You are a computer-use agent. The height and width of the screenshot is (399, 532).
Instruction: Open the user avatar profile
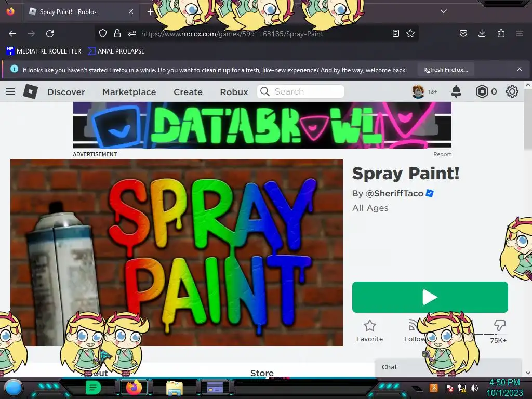click(x=418, y=91)
